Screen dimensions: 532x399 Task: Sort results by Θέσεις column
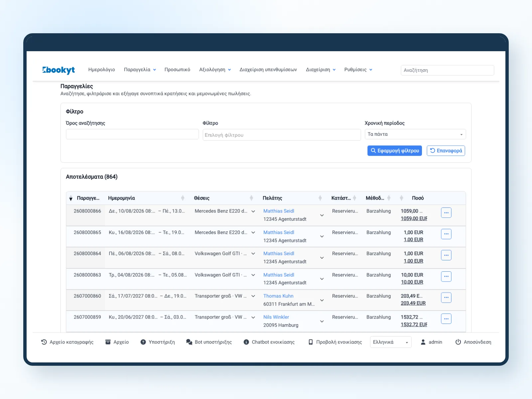pos(251,198)
